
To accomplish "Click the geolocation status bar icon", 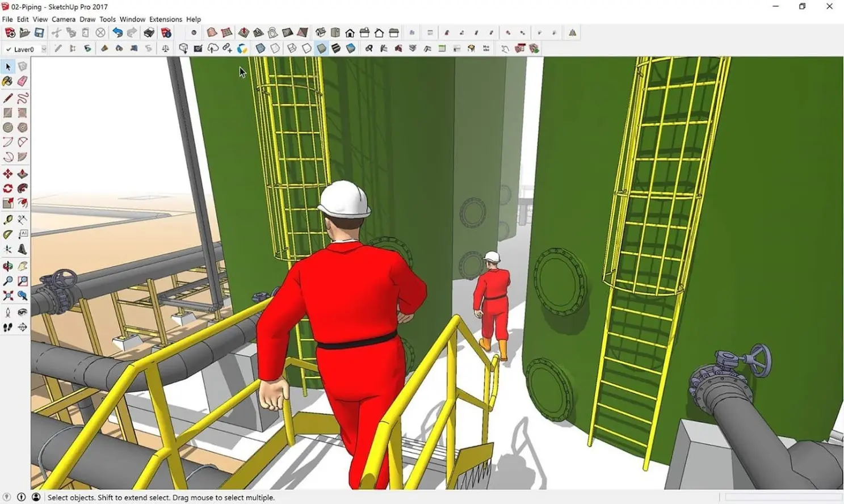I will tap(7, 497).
